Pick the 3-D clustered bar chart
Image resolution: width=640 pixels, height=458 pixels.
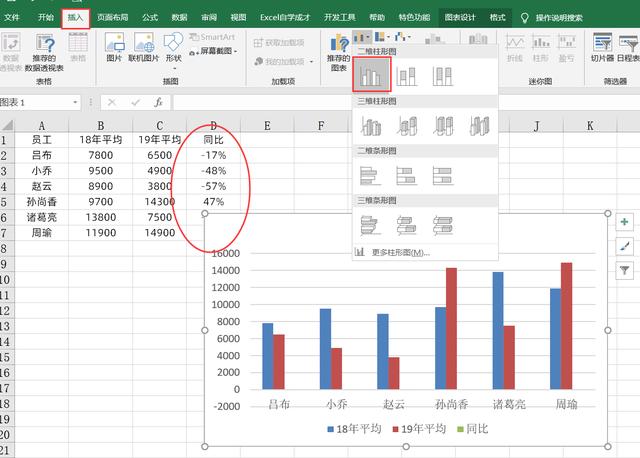tap(371, 225)
